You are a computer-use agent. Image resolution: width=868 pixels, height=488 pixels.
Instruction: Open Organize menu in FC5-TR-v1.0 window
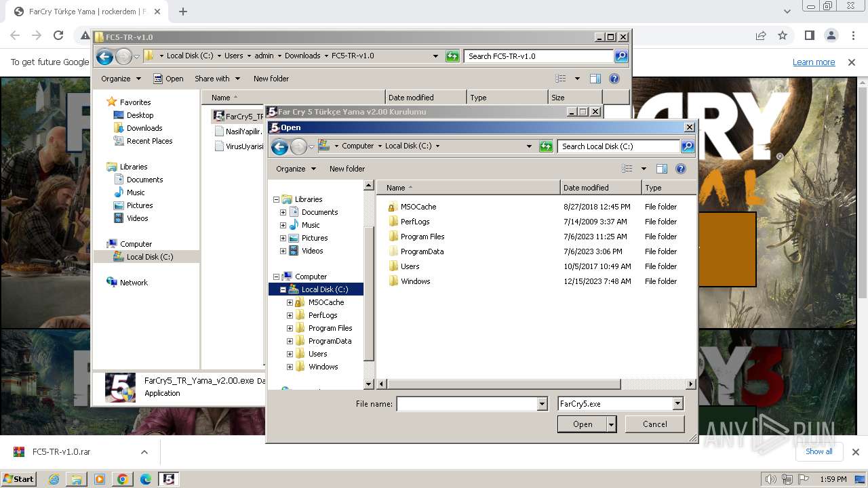[x=121, y=79]
